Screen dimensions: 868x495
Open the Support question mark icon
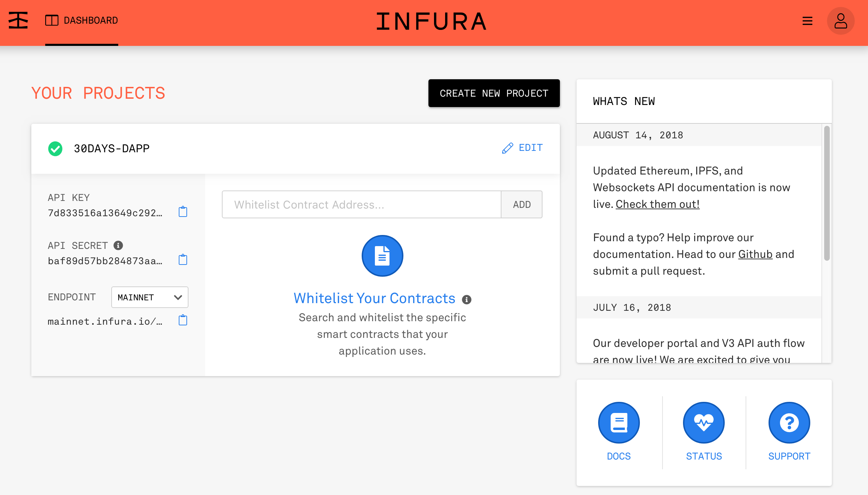tap(789, 423)
